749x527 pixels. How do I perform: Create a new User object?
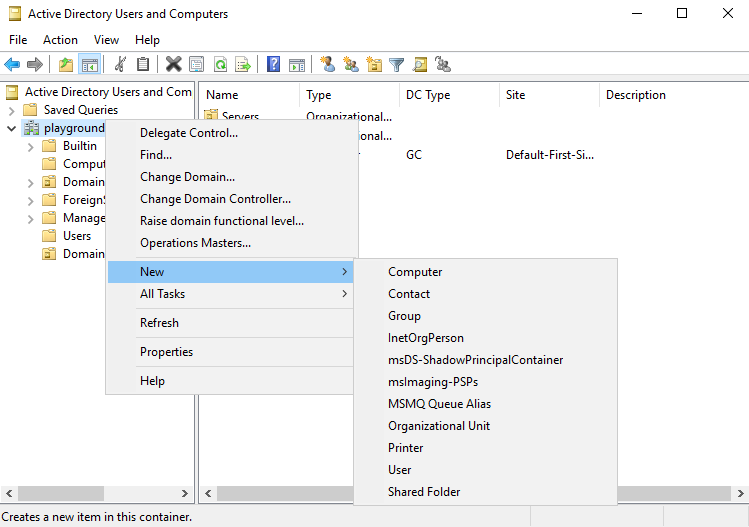point(486,470)
